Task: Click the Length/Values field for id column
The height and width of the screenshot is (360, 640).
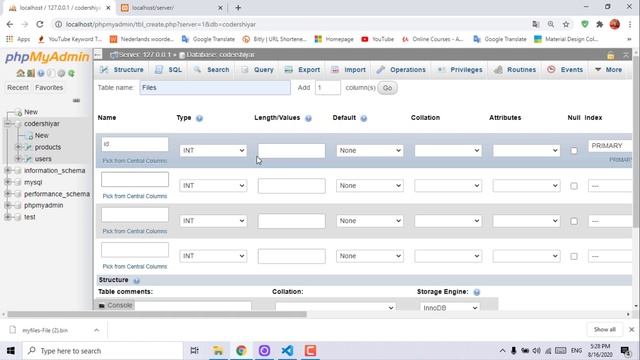Action: tap(291, 151)
